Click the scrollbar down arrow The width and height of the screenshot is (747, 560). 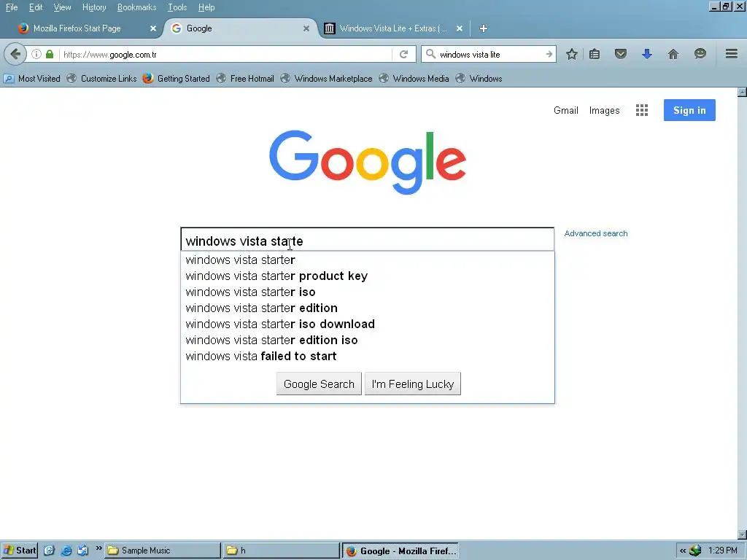point(742,534)
